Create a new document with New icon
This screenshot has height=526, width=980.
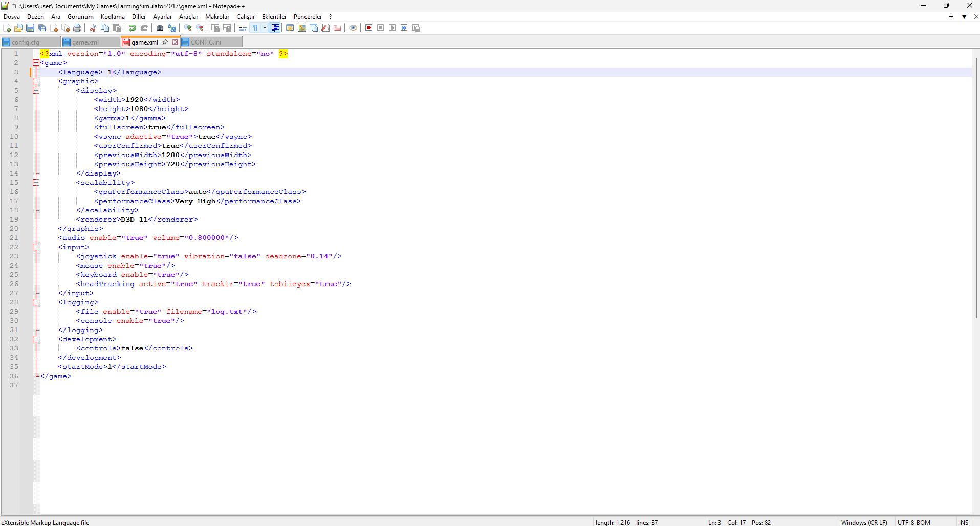pos(7,28)
